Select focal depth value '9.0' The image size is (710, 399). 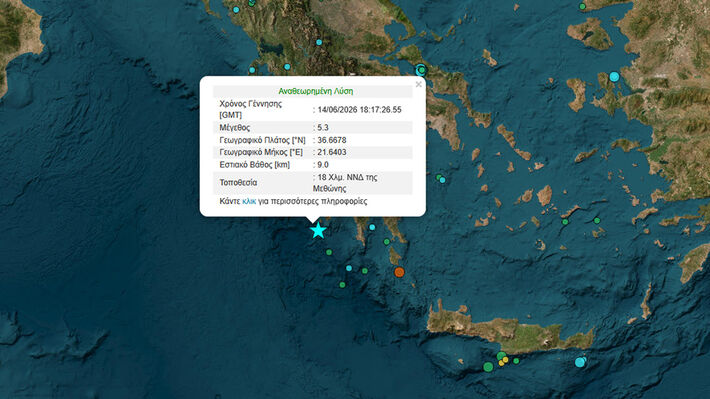click(323, 165)
